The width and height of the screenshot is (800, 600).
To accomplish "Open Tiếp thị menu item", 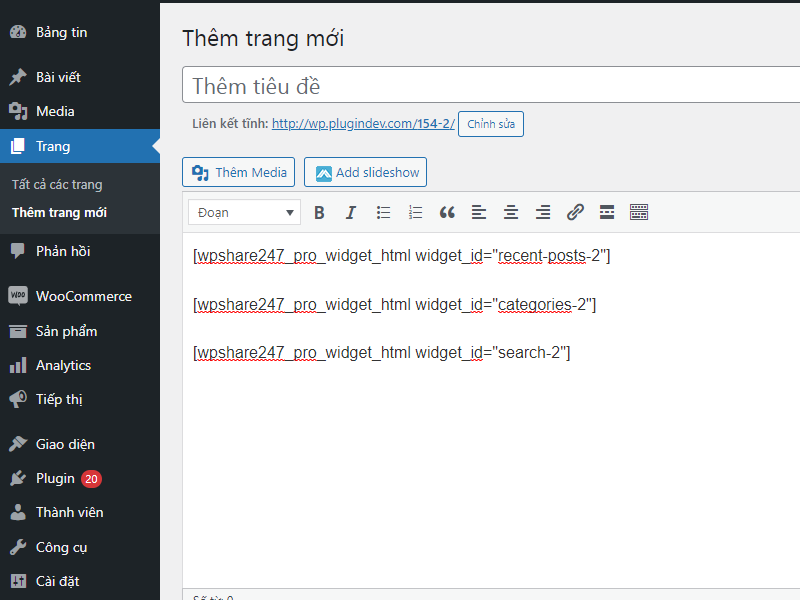I will click(59, 399).
